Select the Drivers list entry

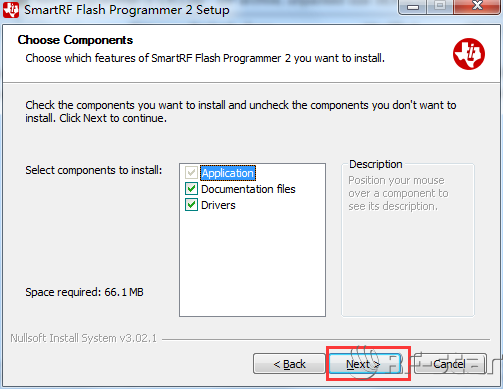pyautogui.click(x=218, y=205)
